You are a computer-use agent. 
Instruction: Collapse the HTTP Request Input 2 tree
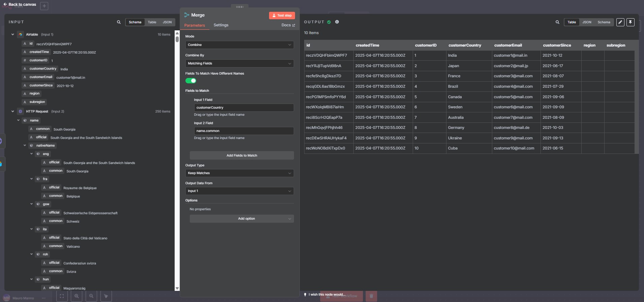coord(13,111)
